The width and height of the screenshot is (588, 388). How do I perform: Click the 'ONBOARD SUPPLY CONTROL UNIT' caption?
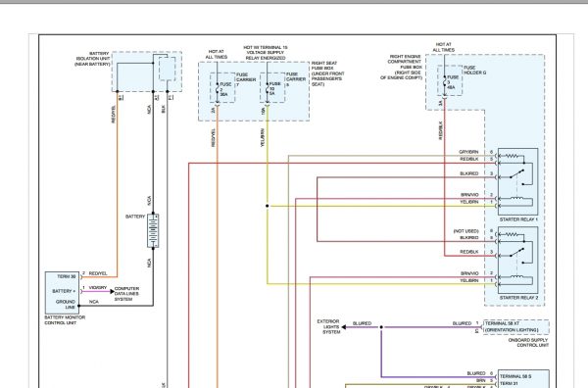click(x=528, y=343)
